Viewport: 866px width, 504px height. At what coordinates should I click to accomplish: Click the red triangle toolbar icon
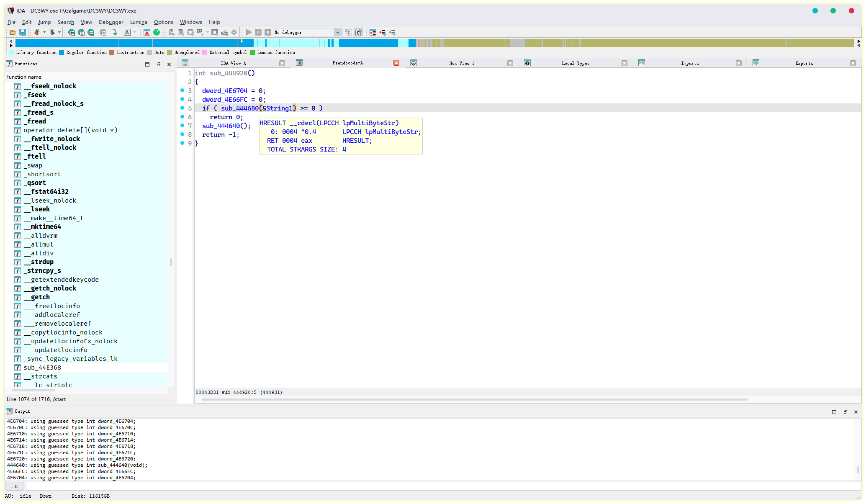click(147, 32)
